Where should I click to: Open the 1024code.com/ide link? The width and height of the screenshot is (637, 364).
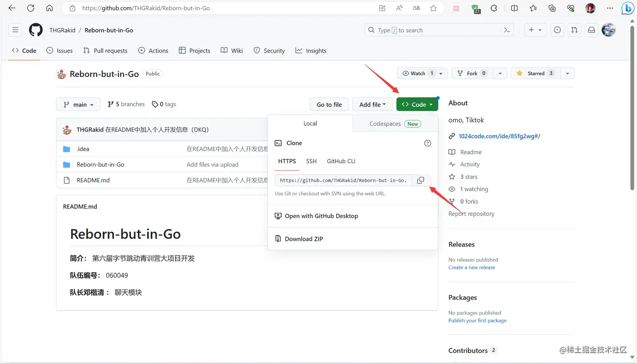pos(499,136)
